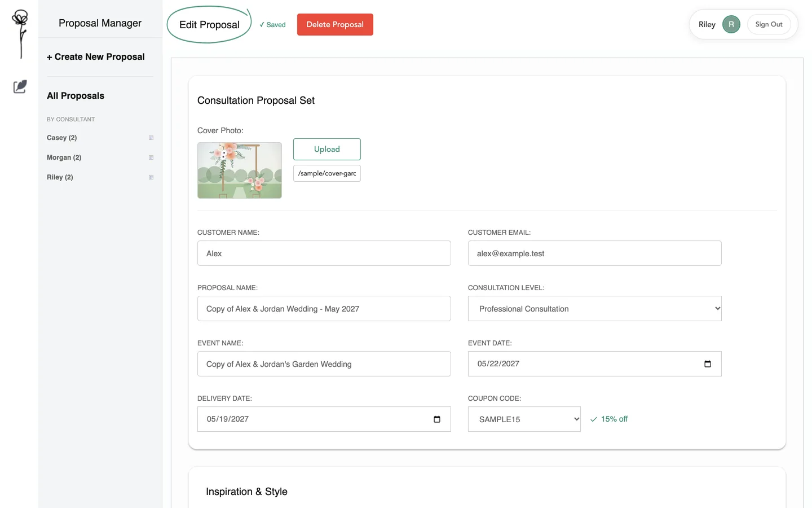Screen dimensions: 812x508
Task: Click the small icon beside Morgan (2)
Action: click(151, 157)
